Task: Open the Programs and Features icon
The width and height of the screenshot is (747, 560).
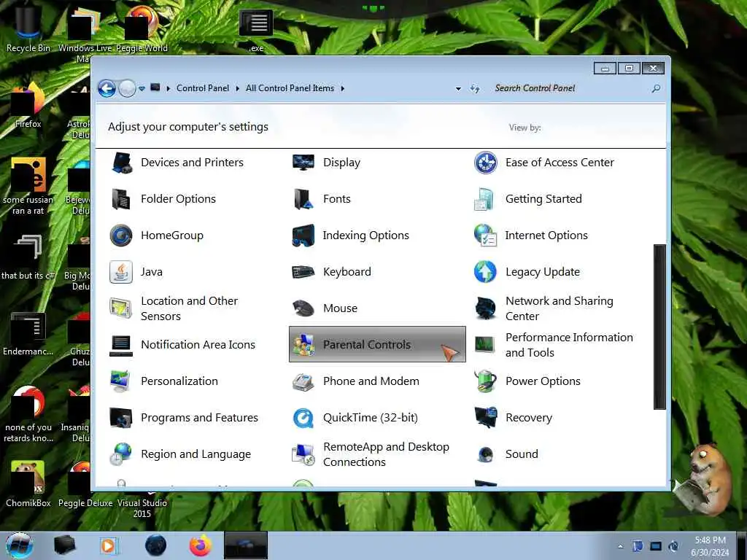Action: (120, 418)
